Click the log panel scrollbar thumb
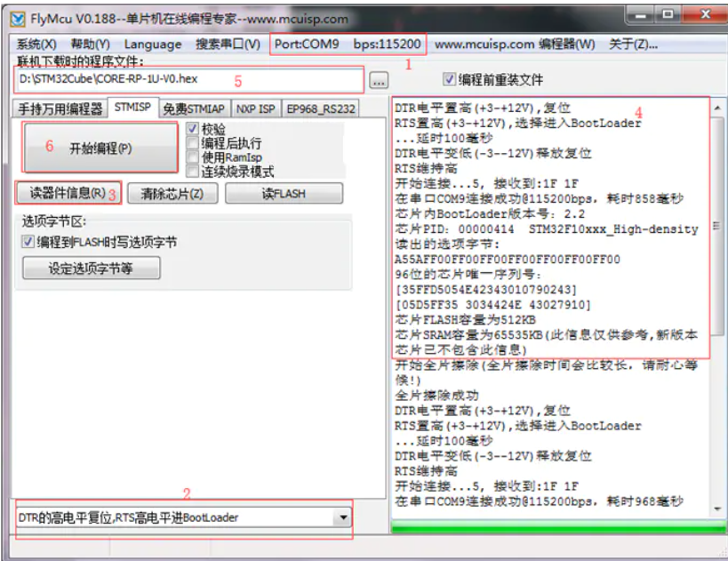 [x=717, y=226]
